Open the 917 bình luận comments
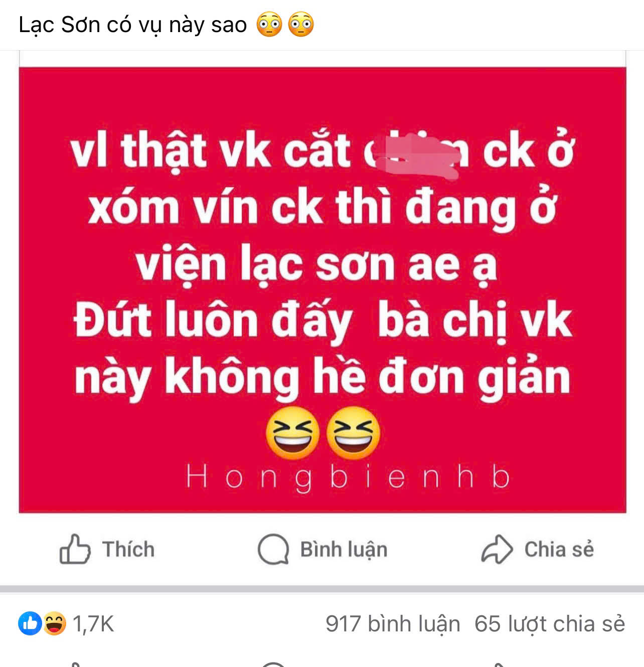Image resolution: width=644 pixels, height=667 pixels. click(393, 624)
